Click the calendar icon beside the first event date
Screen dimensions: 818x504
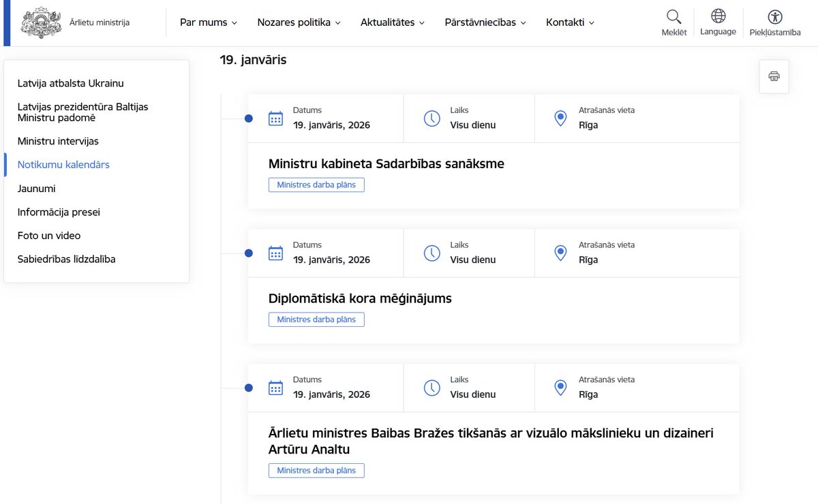point(275,118)
